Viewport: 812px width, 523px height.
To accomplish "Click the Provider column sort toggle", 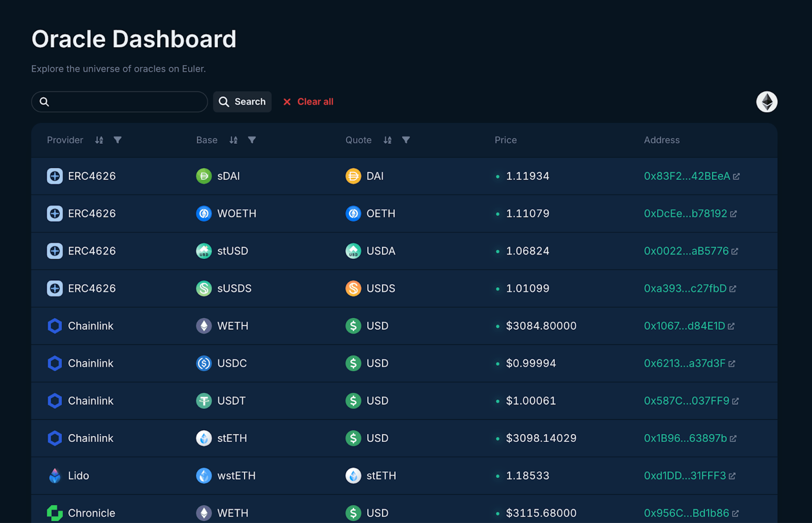I will coord(99,140).
